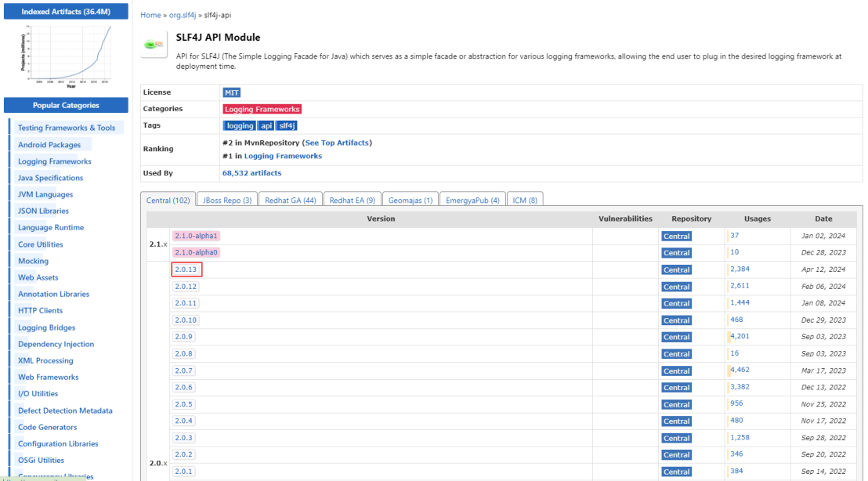Image resolution: width=868 pixels, height=481 pixels.
Task: Open 3,382 usages link for 2.0.6
Action: tap(740, 387)
